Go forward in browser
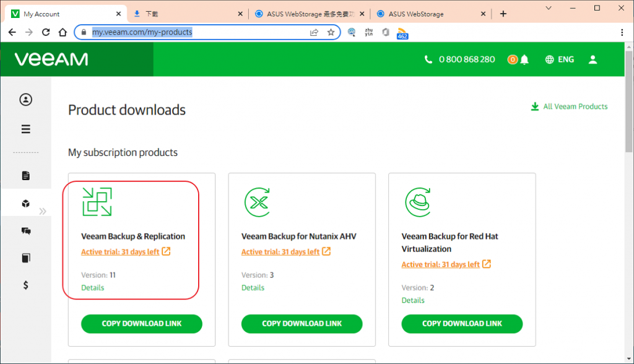 pyautogui.click(x=28, y=32)
